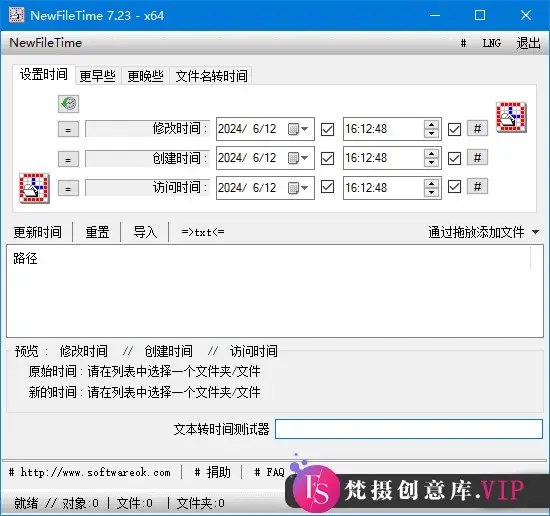Click the 导入 button
This screenshot has height=516, width=550.
[145, 232]
